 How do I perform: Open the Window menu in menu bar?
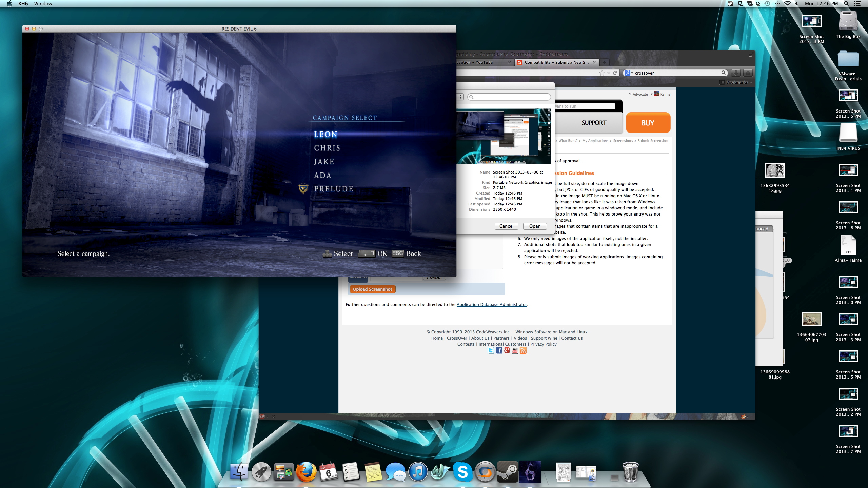point(43,4)
